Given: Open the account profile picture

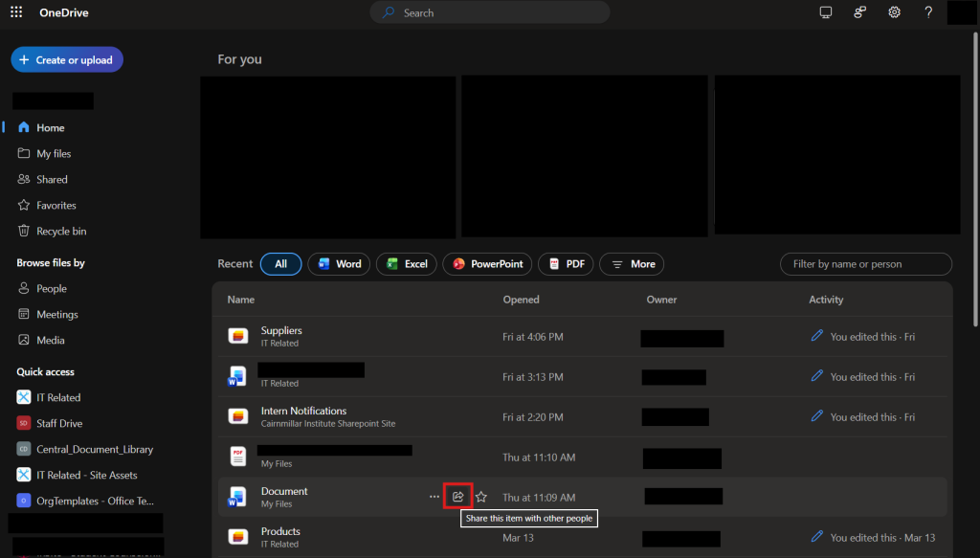Looking at the screenshot, I should coord(962,12).
